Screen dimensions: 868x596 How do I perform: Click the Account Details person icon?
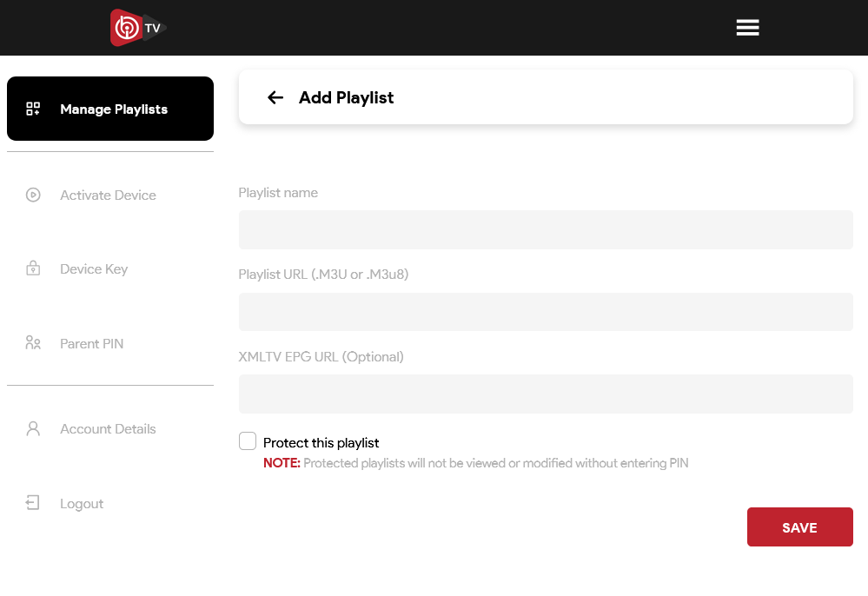pos(33,428)
